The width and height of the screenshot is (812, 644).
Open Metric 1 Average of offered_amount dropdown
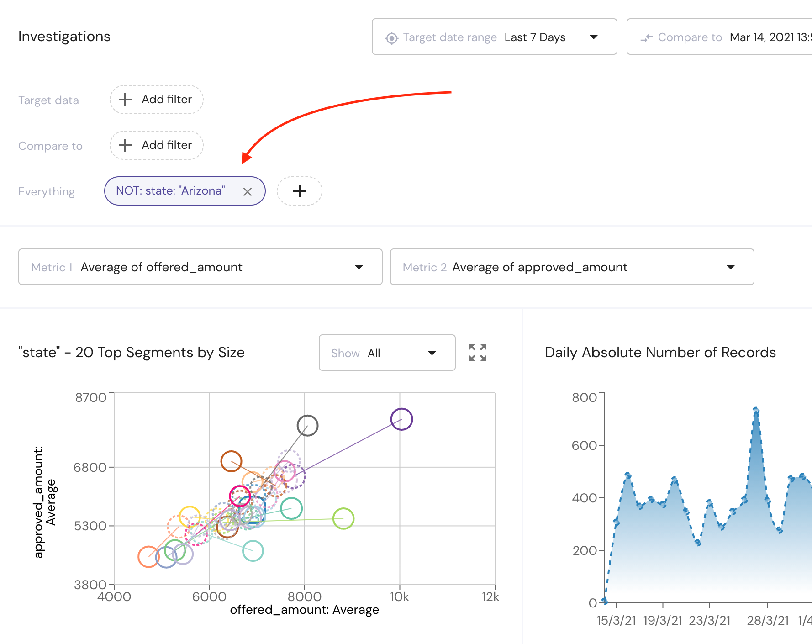click(200, 267)
